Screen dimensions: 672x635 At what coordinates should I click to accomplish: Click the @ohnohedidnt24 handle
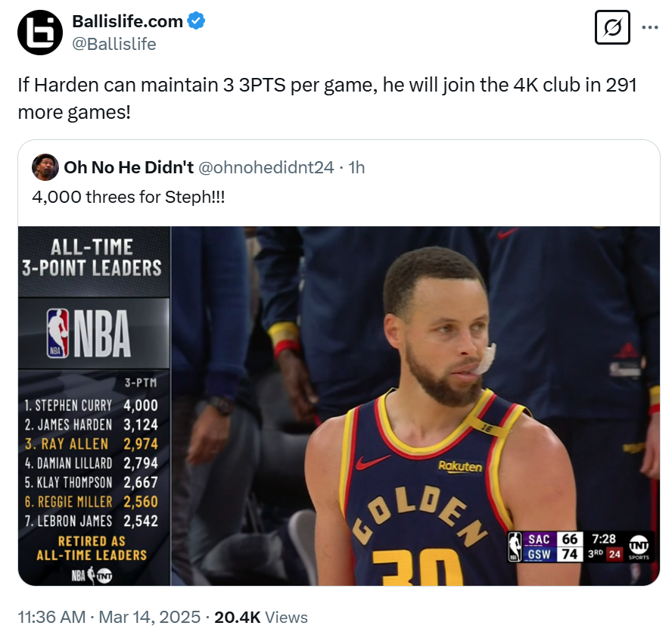[266, 167]
